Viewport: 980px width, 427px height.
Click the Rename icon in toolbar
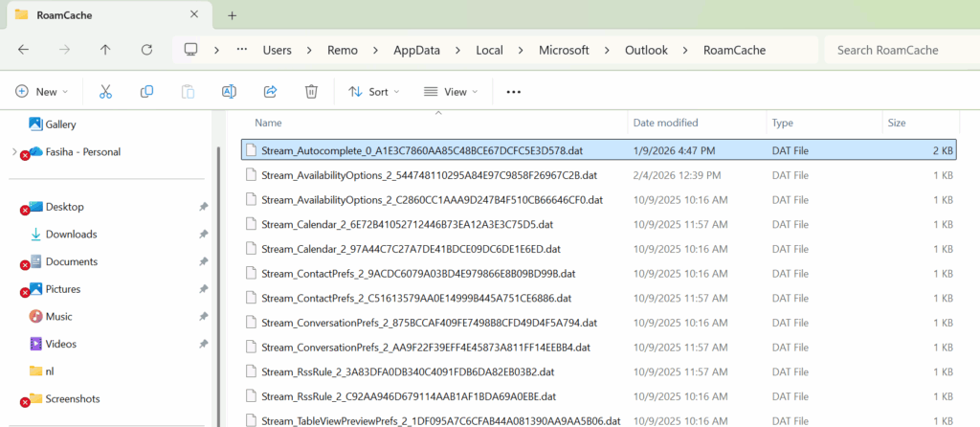(x=229, y=92)
